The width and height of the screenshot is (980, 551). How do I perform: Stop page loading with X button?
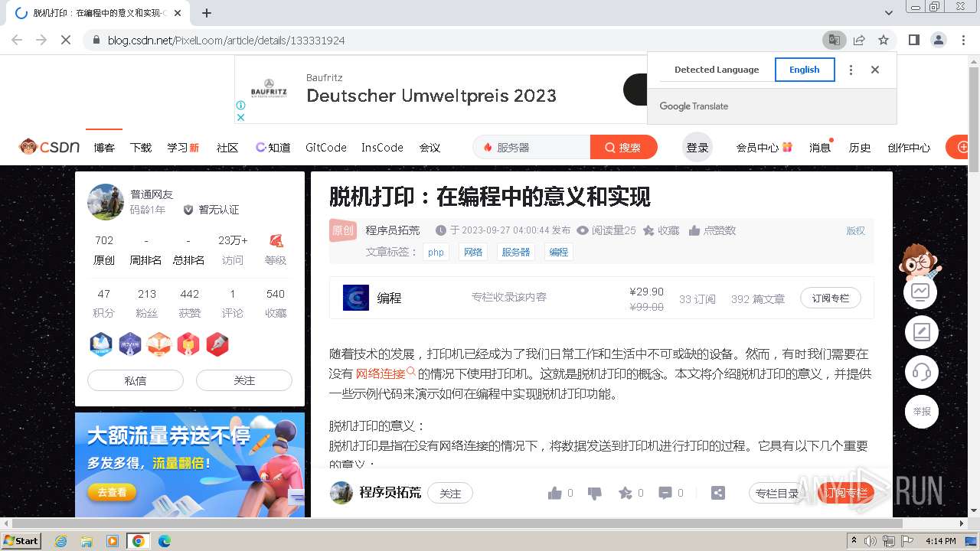point(66,40)
